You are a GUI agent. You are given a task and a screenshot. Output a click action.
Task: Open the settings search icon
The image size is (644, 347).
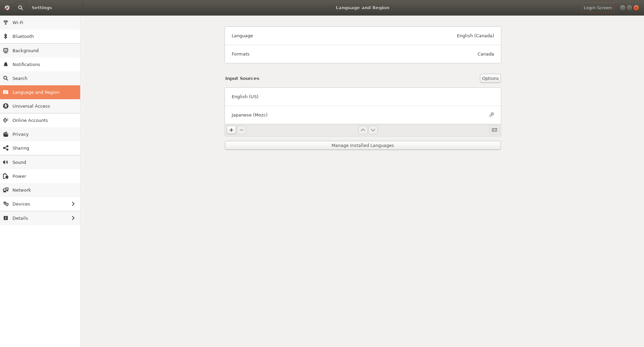[20, 7]
